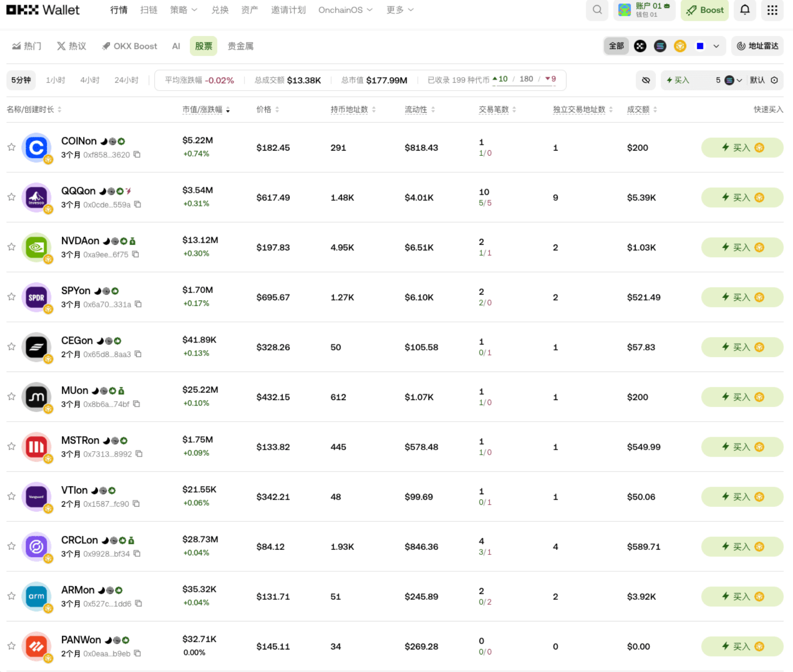Star the QQQon token row
Image resolution: width=793 pixels, height=672 pixels.
pyautogui.click(x=12, y=197)
